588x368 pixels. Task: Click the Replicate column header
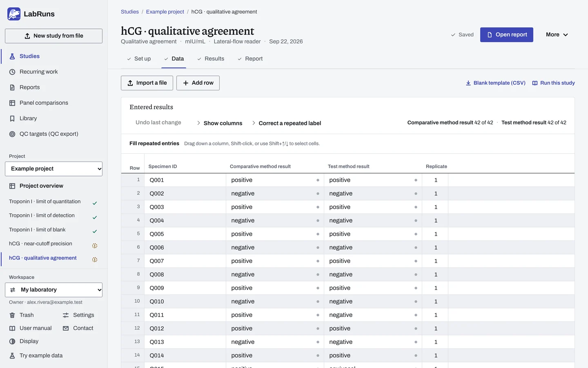(x=437, y=166)
